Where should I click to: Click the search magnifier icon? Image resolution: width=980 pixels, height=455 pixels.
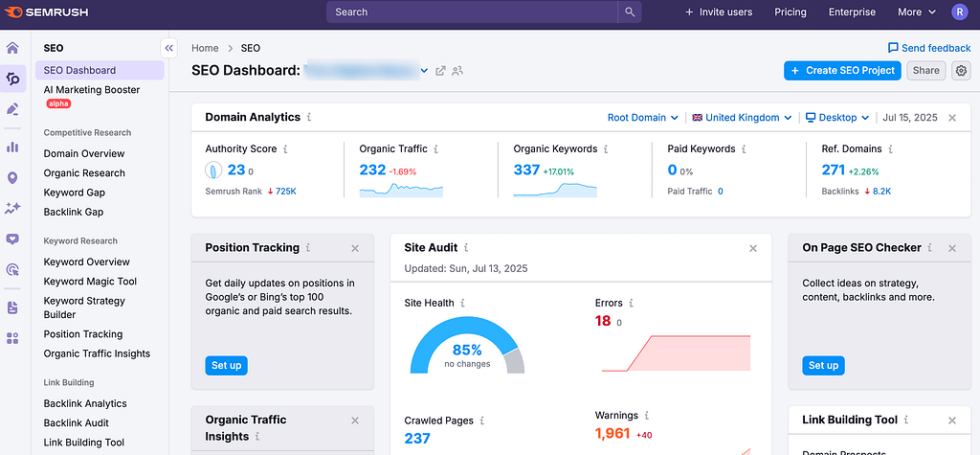(629, 12)
